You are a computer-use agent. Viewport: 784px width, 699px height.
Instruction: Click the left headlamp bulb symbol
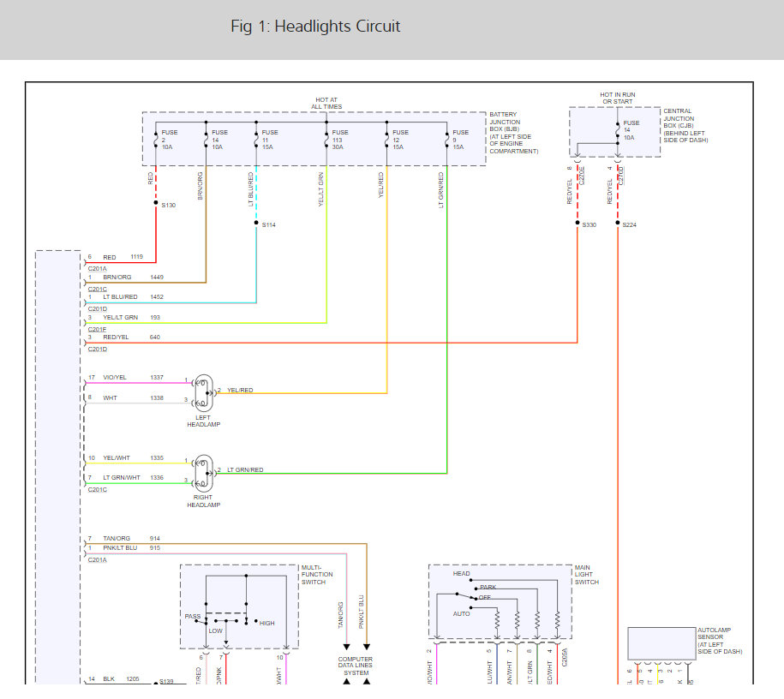coord(203,393)
